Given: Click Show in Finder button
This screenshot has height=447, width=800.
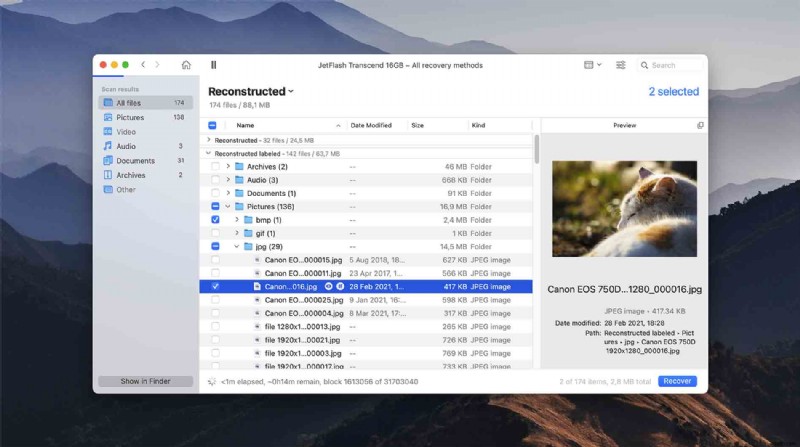Looking at the screenshot, I should point(145,381).
